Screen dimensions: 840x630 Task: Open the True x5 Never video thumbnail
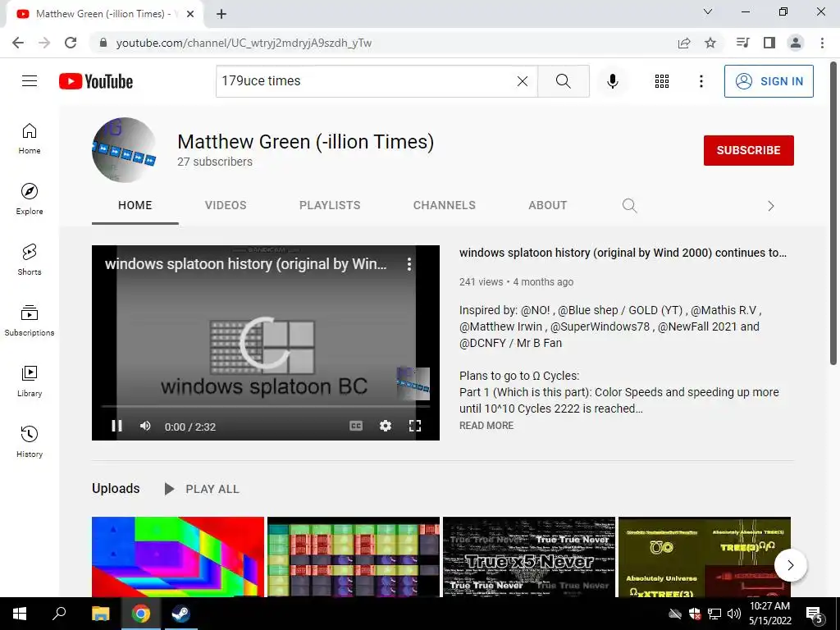(x=529, y=557)
